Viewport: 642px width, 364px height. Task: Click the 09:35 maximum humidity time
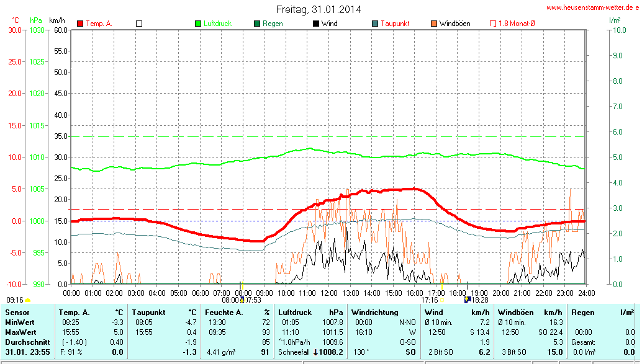(217, 332)
